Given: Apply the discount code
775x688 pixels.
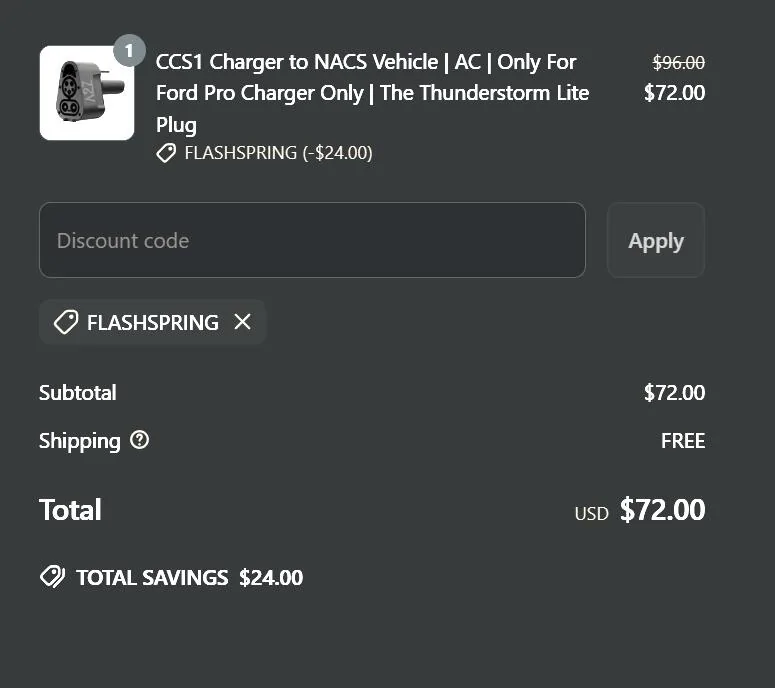Looking at the screenshot, I should click(x=656, y=240).
